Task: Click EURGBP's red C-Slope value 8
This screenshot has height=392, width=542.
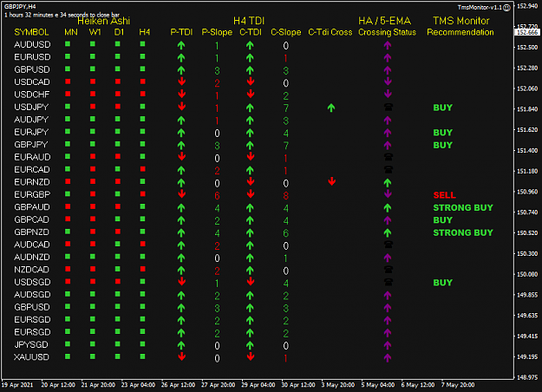Action: click(286, 196)
